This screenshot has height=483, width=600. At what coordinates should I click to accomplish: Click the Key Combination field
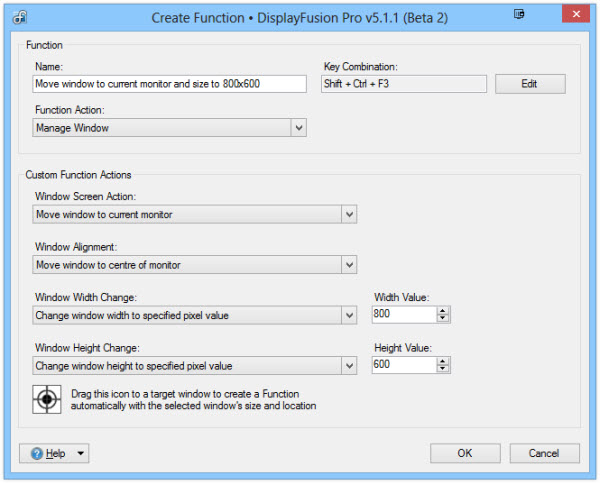404,84
